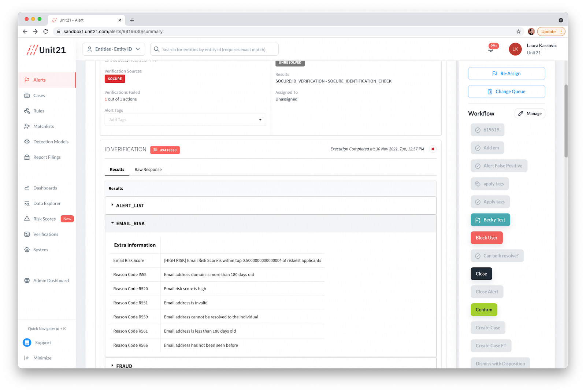Go back in the browser
The height and width of the screenshot is (392, 586).
tap(25, 32)
